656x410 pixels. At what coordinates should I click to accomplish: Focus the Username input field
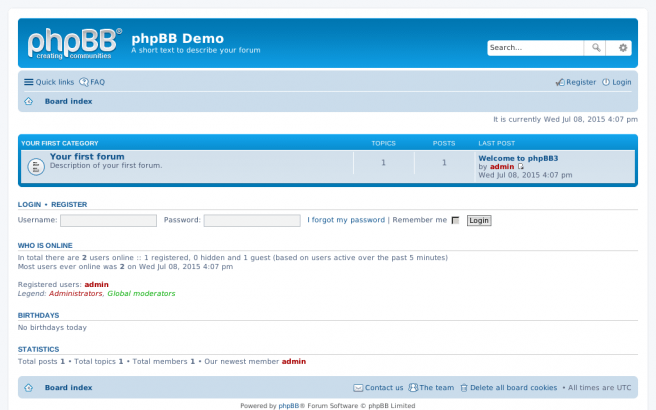coord(108,220)
